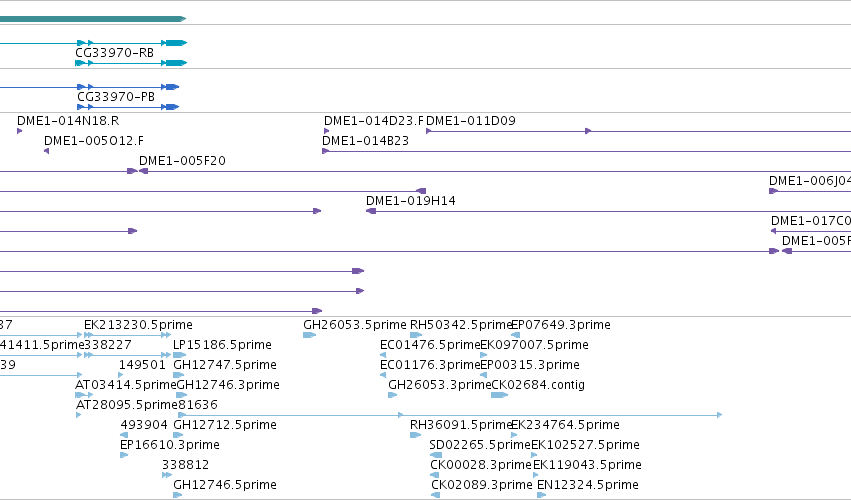
Task: Select the GH12746.3prime label
Action: coord(228,385)
